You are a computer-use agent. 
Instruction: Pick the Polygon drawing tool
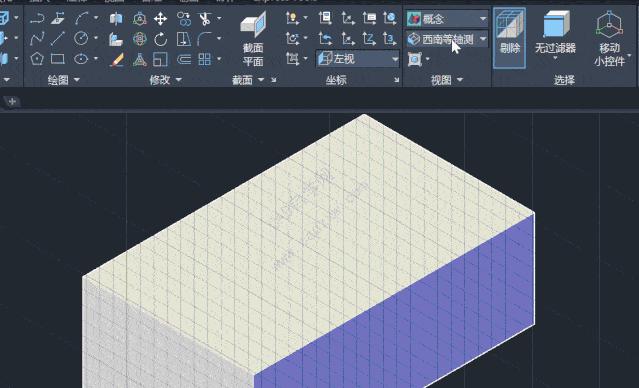pos(37,59)
